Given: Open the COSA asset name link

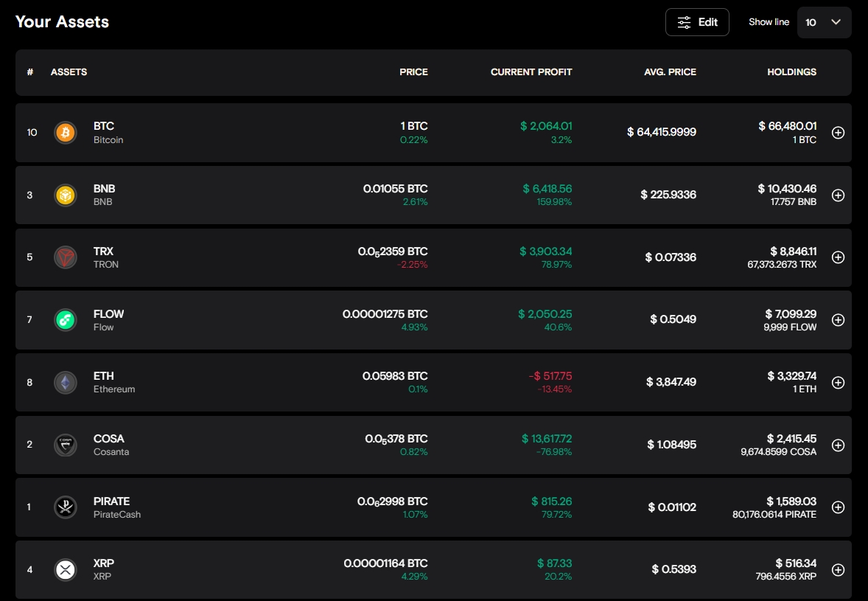Looking at the screenshot, I should click(x=109, y=439).
